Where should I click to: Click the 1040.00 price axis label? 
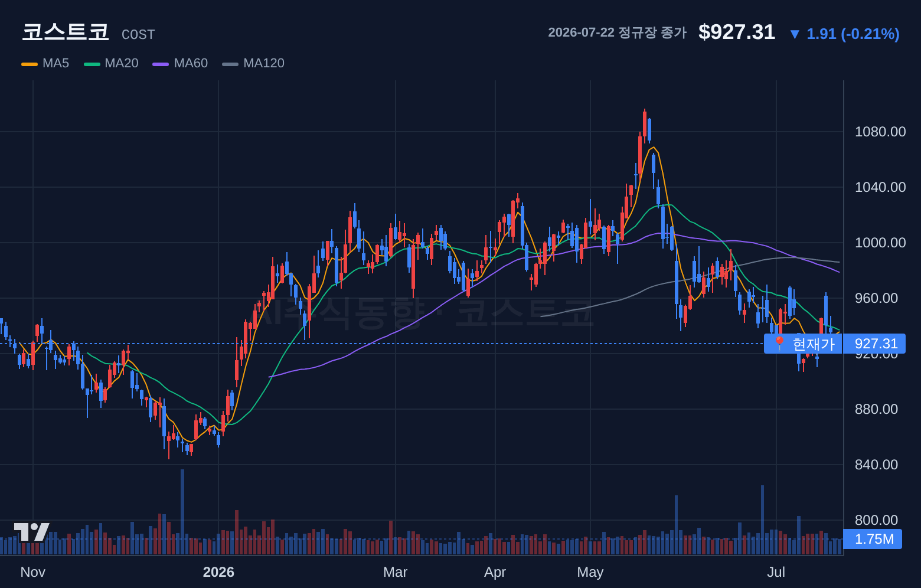[x=880, y=187]
